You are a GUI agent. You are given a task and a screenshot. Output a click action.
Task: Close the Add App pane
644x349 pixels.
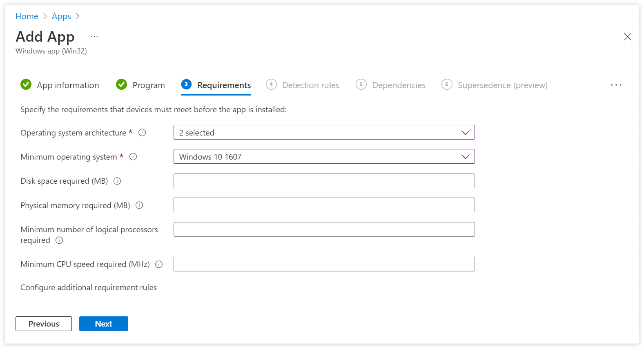click(x=627, y=37)
